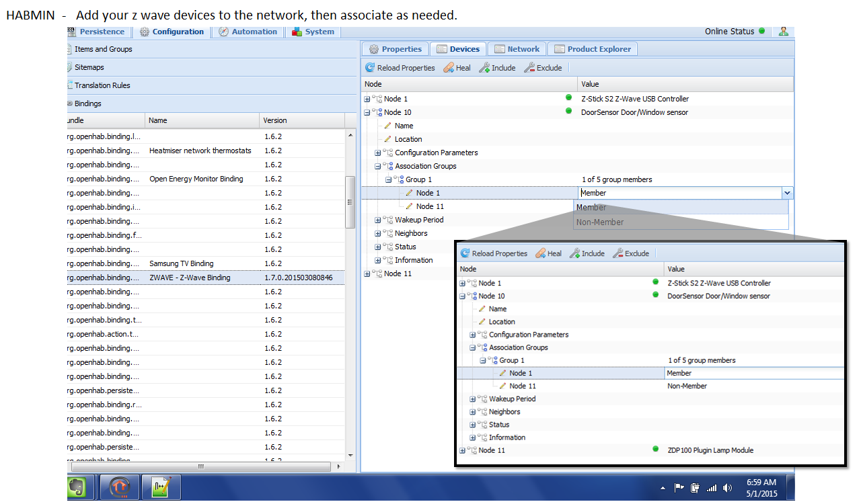Click the green Online Status indicator dot
The width and height of the screenshot is (861, 504).
tap(761, 31)
